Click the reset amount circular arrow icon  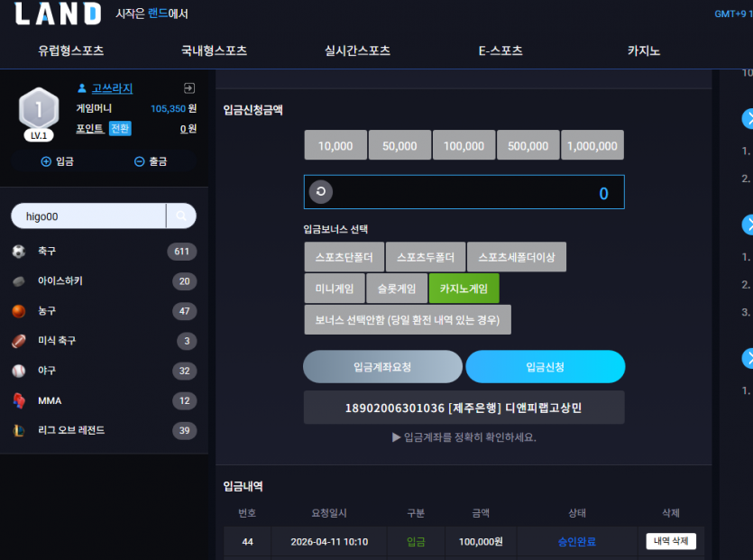pos(321,192)
